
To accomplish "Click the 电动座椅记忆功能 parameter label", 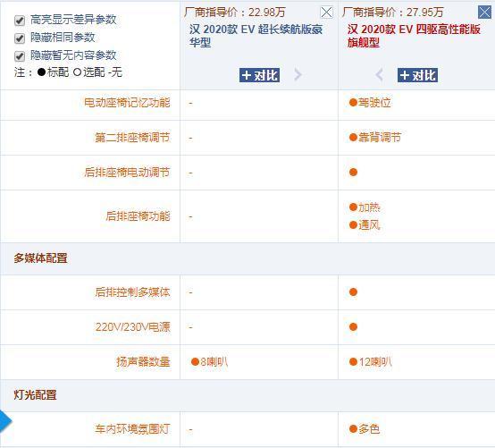I will click(x=127, y=103).
